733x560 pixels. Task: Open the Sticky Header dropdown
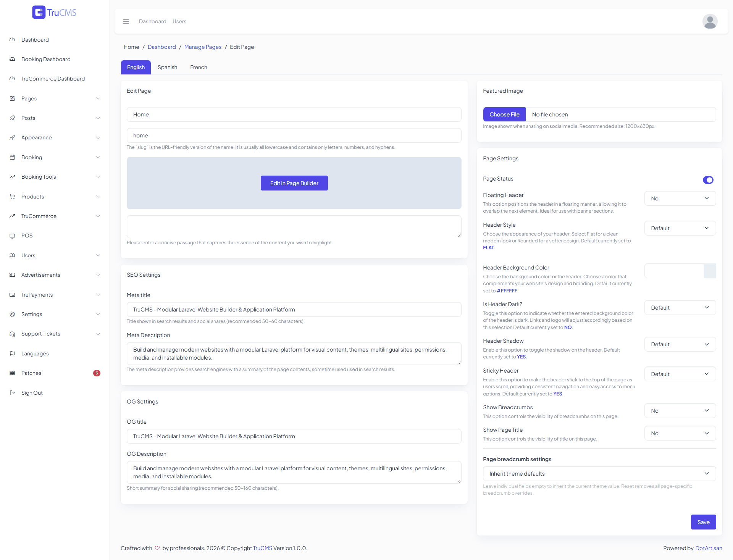pos(680,374)
